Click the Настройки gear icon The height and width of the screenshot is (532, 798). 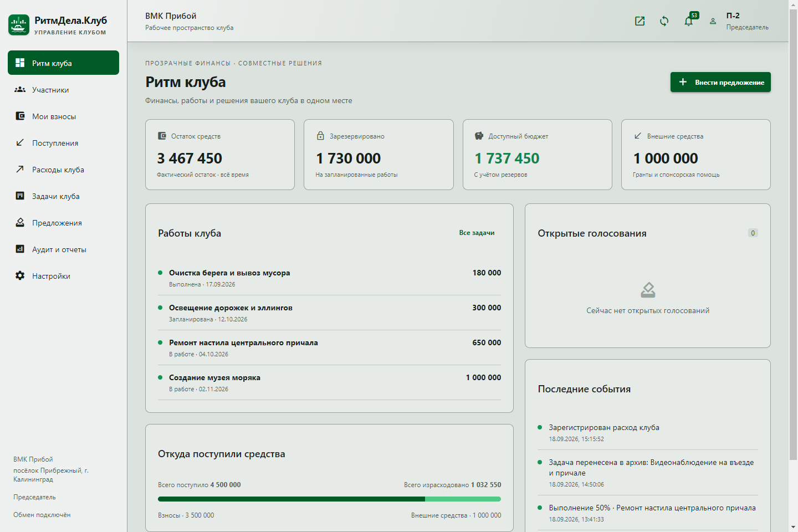(20, 275)
